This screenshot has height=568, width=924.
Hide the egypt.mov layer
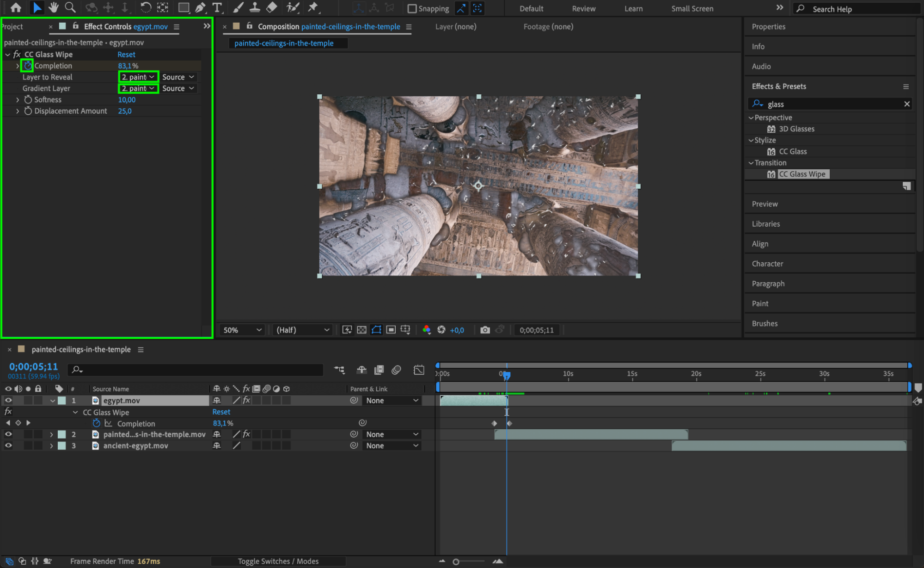8,401
